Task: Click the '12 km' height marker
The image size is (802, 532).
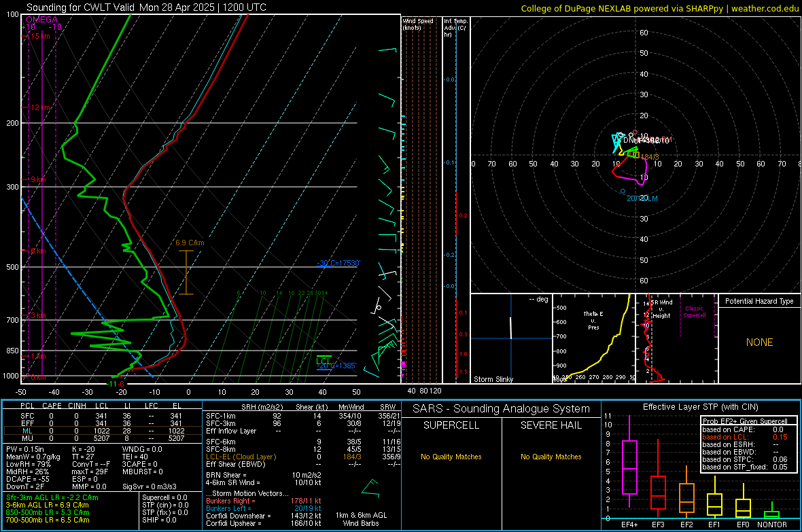Action: tap(41, 107)
